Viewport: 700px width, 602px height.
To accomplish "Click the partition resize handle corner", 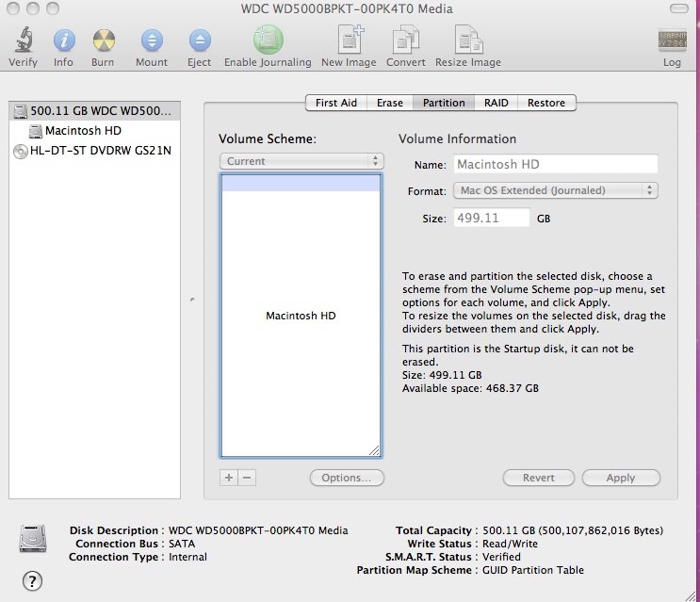I will tap(374, 450).
